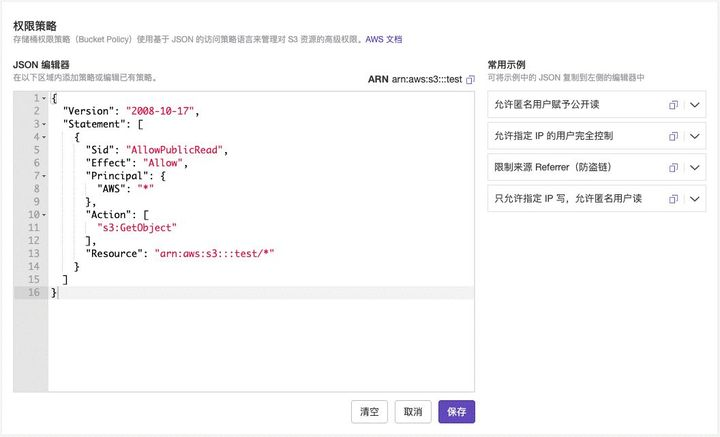This screenshot has width=720, height=437.
Task: Copy the 允许指定 IP 的用户完全控制 example JSON
Action: click(x=673, y=136)
